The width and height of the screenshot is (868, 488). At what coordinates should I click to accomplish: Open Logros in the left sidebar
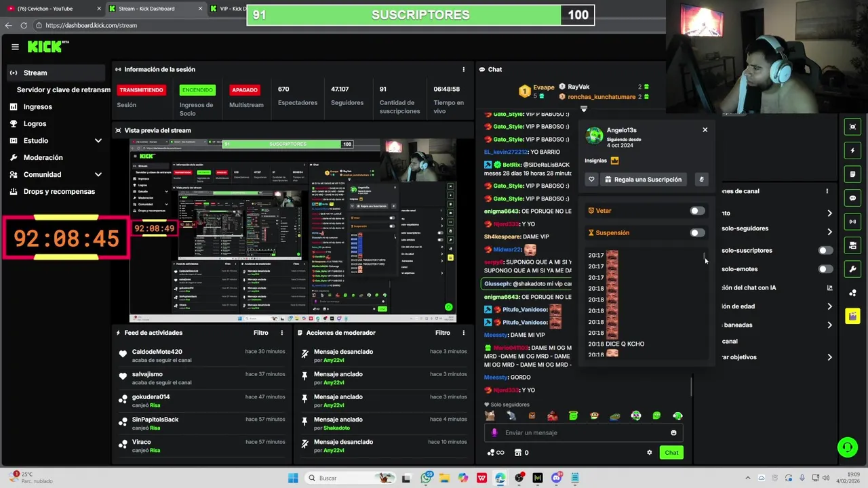[35, 124]
